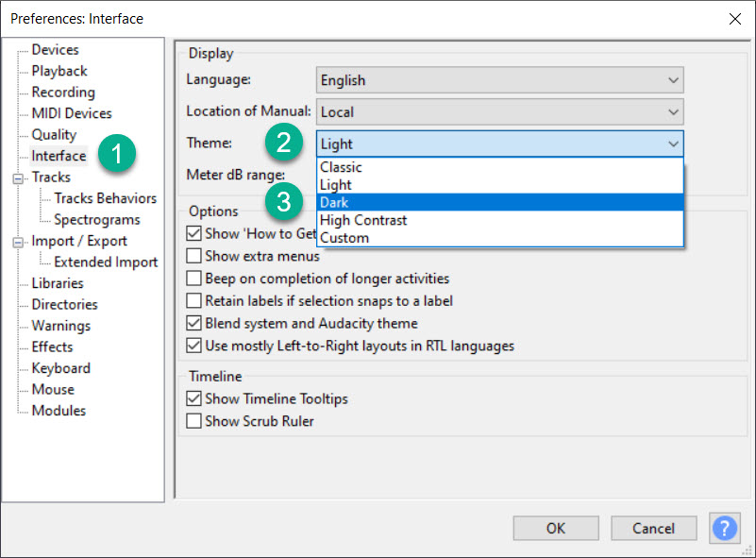
Task: Open Quality preferences page
Action: pyautogui.click(x=54, y=135)
